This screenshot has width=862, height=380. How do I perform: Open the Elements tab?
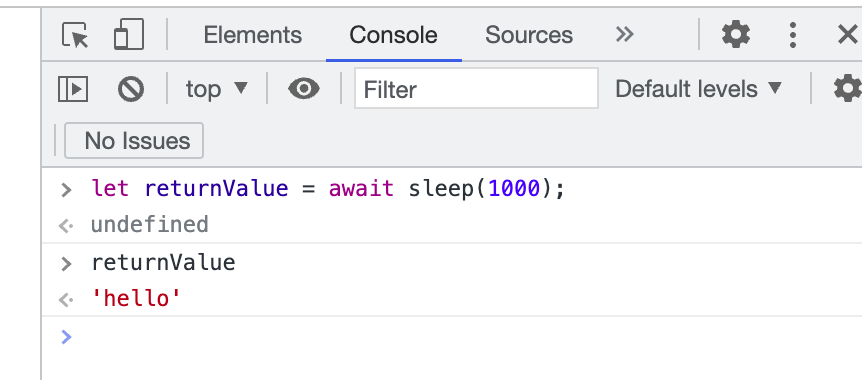click(253, 35)
